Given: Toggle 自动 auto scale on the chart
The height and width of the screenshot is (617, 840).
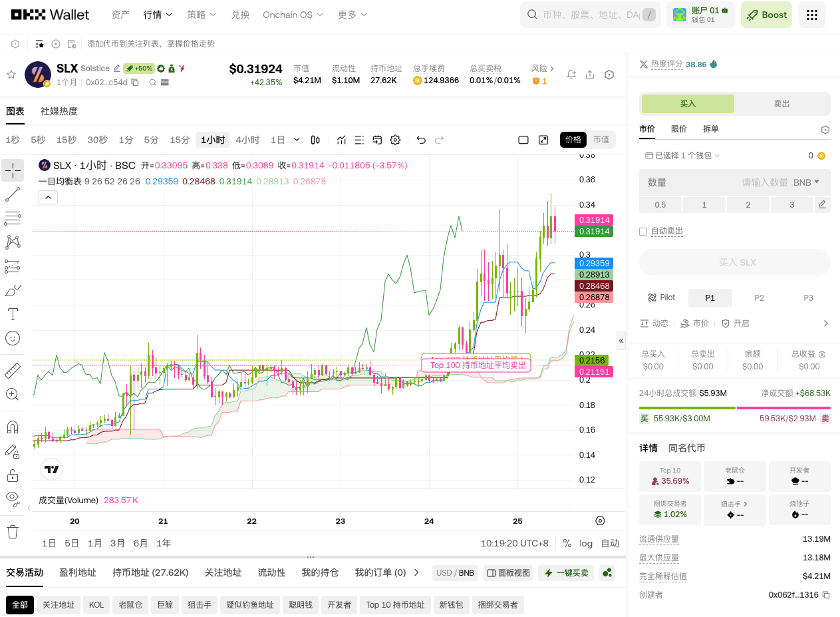Looking at the screenshot, I should [610, 543].
